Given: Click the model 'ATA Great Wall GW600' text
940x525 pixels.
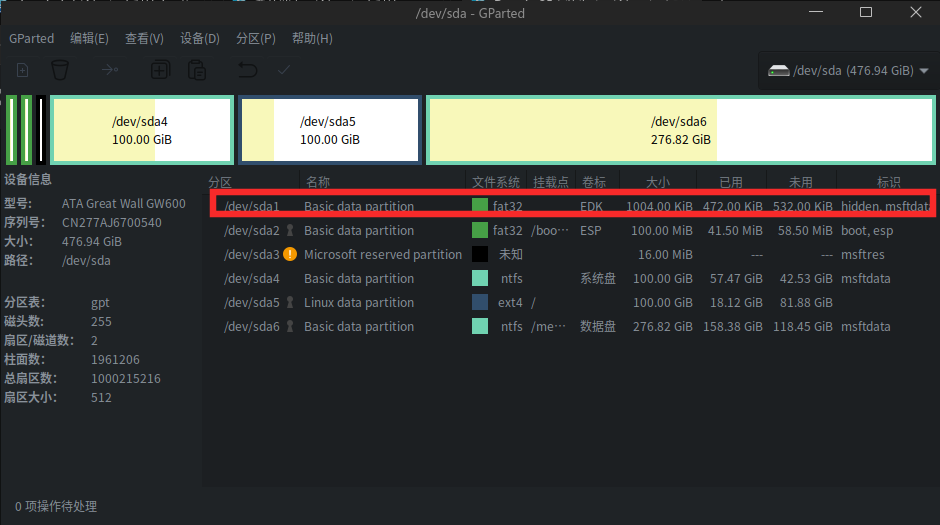Looking at the screenshot, I should (123, 203).
